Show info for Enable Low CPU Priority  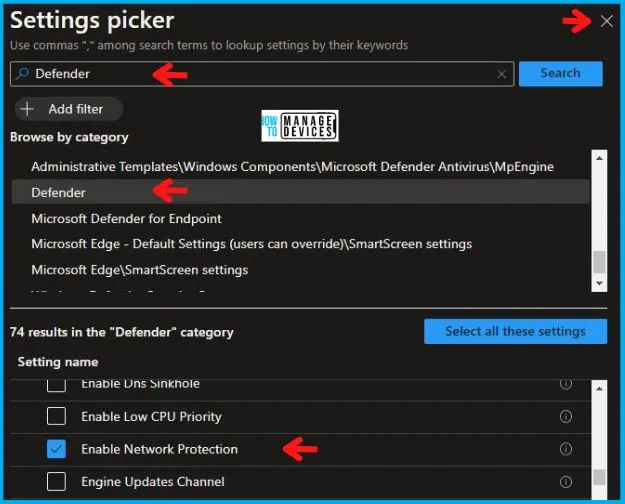[566, 416]
